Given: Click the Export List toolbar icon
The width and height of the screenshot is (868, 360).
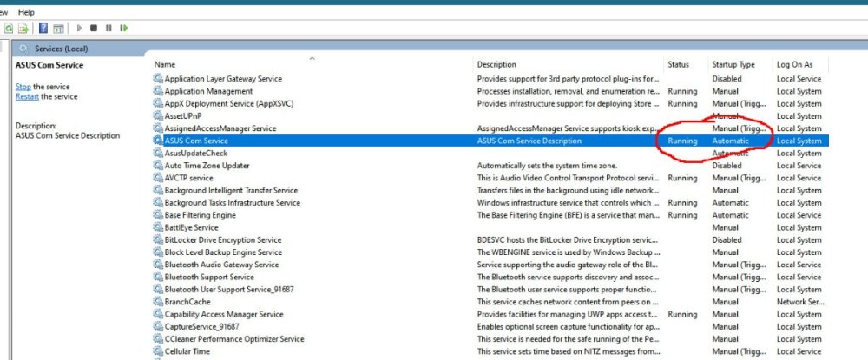Looking at the screenshot, I should click(x=23, y=28).
